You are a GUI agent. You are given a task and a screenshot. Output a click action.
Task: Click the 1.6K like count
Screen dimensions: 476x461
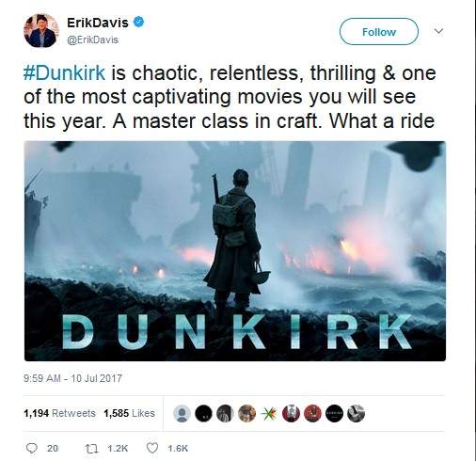pos(178,449)
